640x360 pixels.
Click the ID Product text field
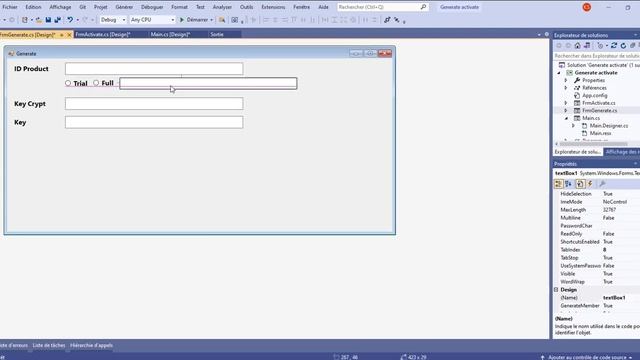click(x=154, y=69)
